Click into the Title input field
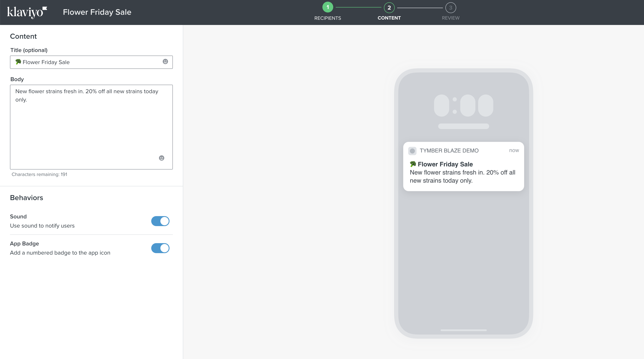644x359 pixels. (x=91, y=62)
